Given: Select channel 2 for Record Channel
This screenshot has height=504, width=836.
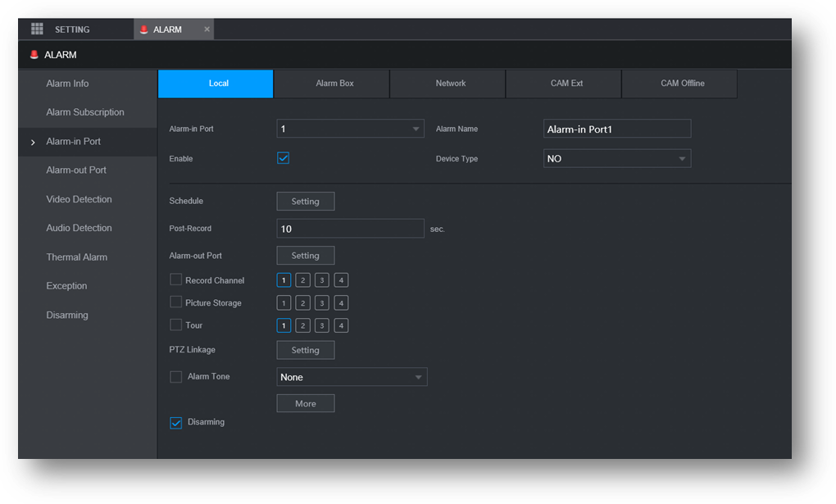Looking at the screenshot, I should click(302, 280).
